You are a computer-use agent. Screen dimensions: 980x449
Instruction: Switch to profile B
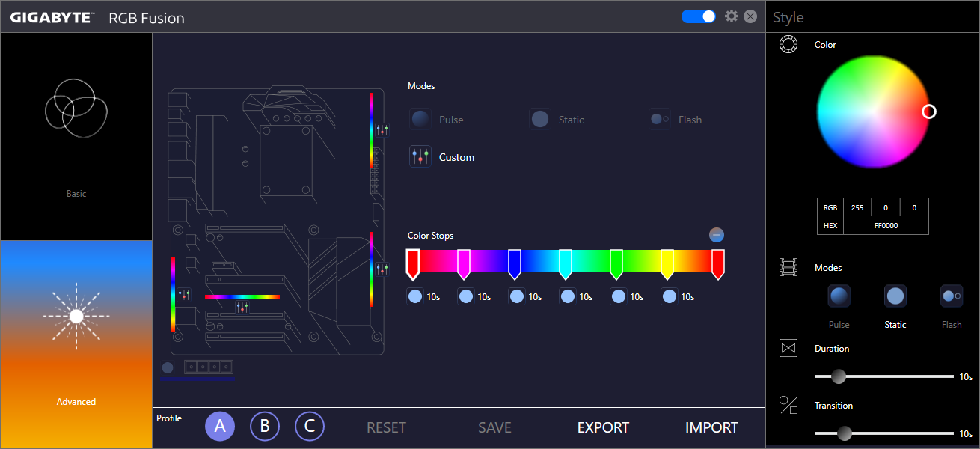[265, 427]
